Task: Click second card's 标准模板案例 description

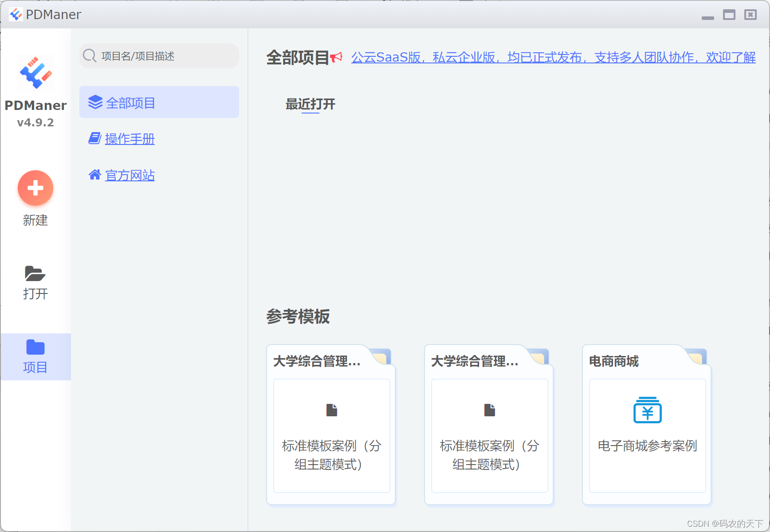Action: (490, 455)
